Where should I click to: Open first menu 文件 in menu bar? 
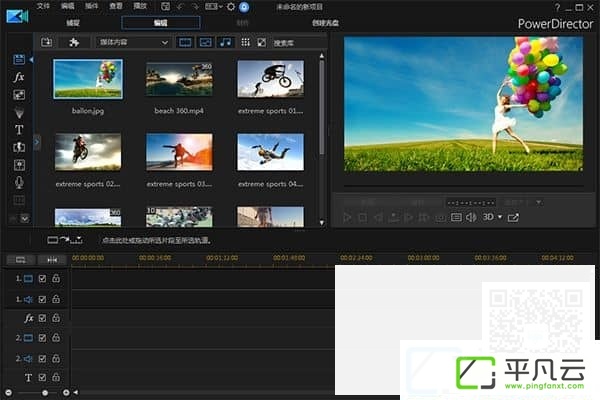coord(43,6)
